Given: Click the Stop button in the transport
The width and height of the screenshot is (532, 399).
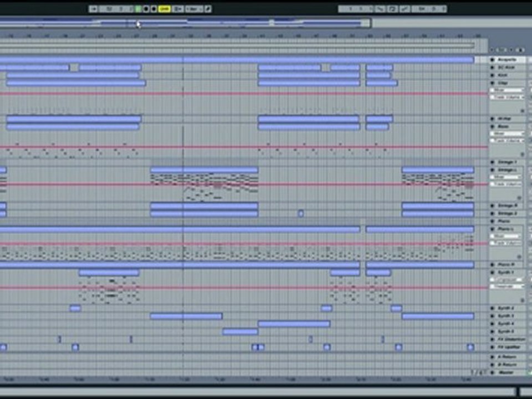Looking at the screenshot, I should [x=146, y=9].
